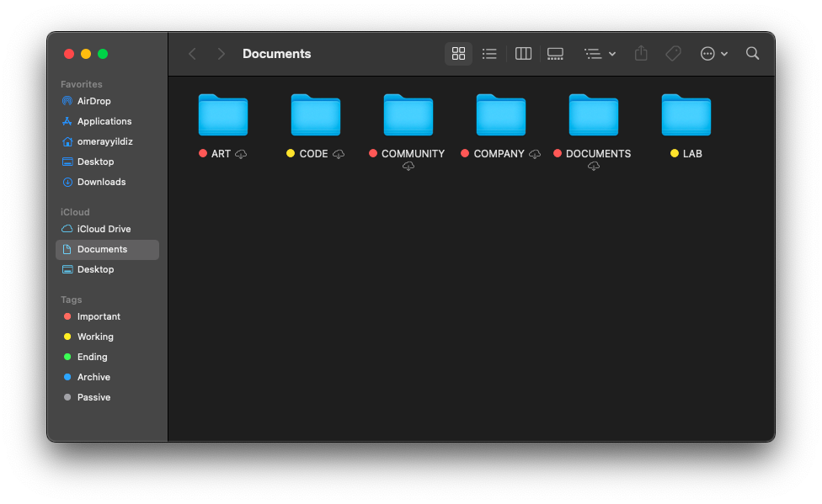Open the More actions ellipsis menu
Viewport: 822px width, 504px height.
(x=713, y=54)
